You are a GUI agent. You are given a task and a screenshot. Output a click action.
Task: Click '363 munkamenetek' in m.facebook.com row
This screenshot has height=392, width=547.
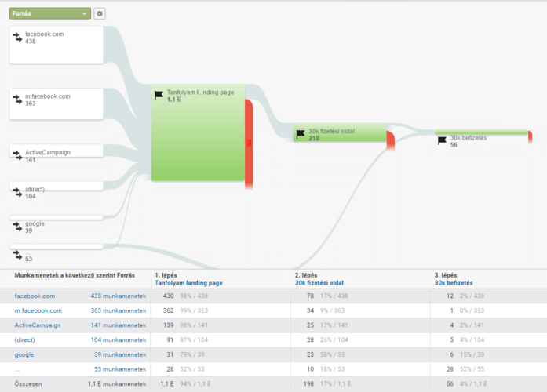point(119,310)
